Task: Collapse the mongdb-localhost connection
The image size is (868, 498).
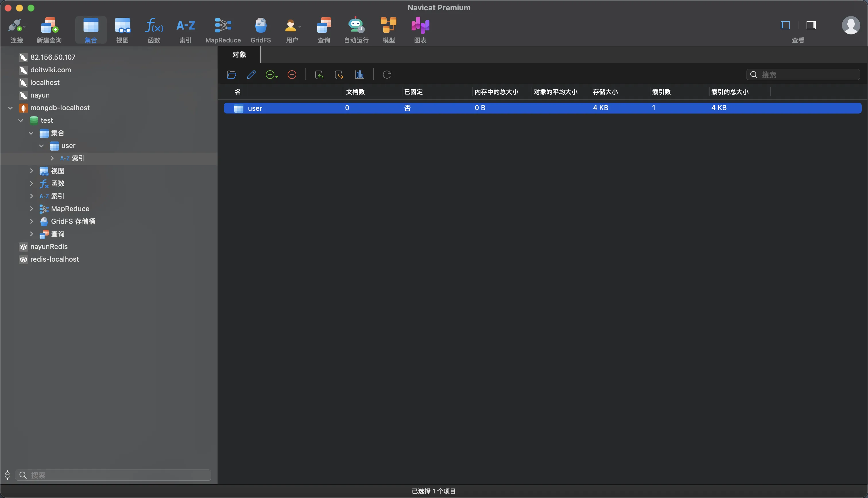Action: tap(10, 108)
